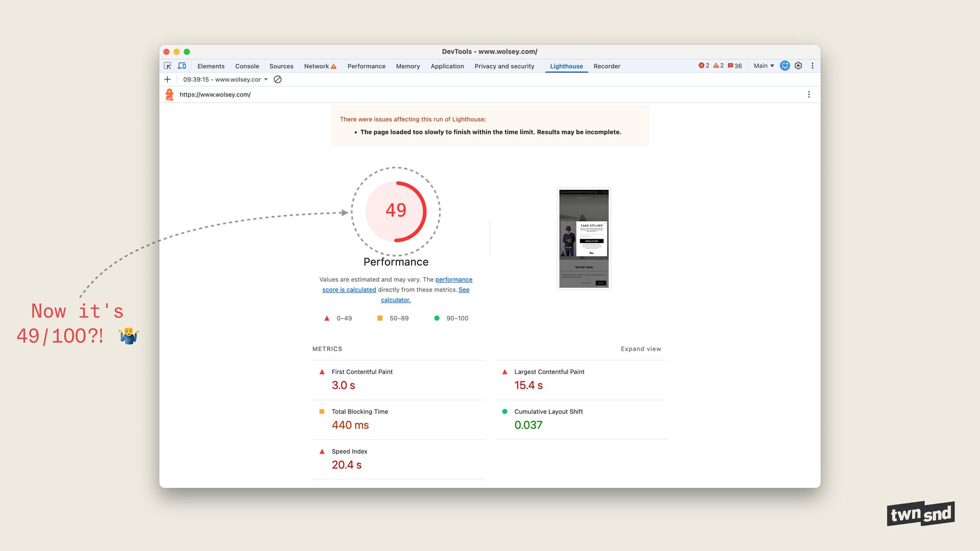Screen dimensions: 980x551
Task: Click the page screenshot thumbnail
Action: coord(584,239)
